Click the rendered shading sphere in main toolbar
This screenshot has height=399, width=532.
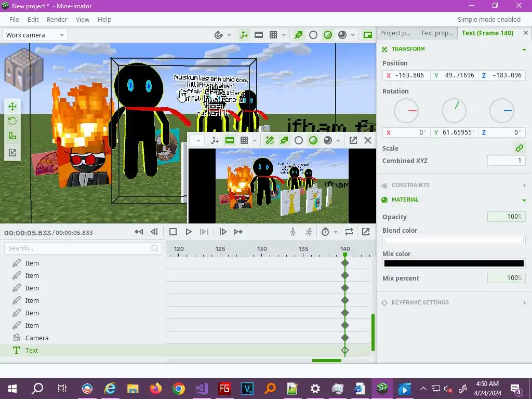(342, 35)
